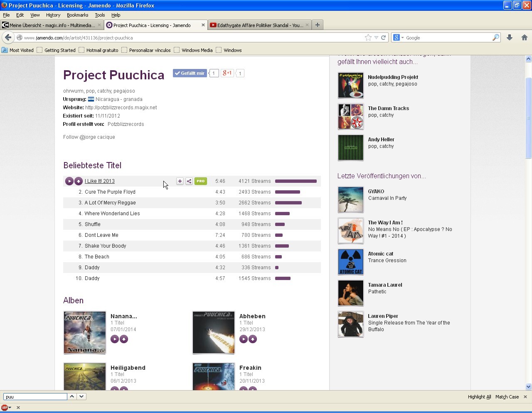The width and height of the screenshot is (532, 413).
Task: Play the track 'I Like It! 2013'
Action: [69, 181]
